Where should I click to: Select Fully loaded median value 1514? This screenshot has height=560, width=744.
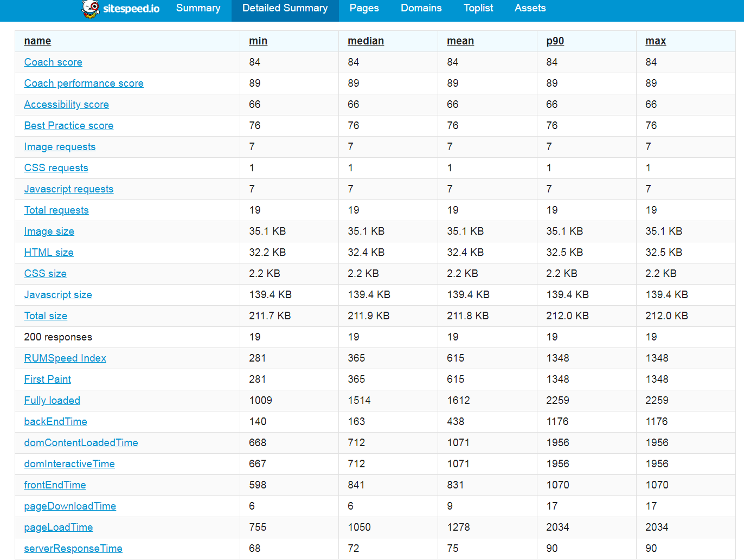pos(360,401)
